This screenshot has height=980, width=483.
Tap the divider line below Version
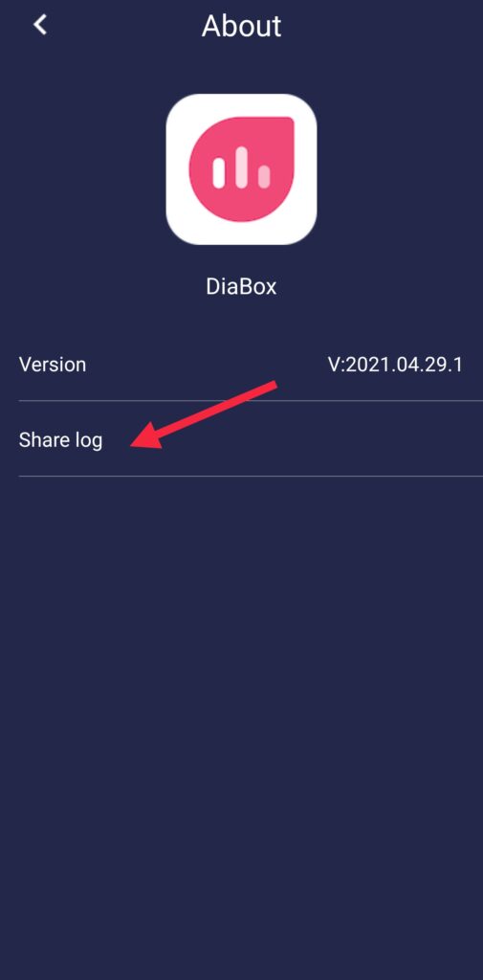pyautogui.click(x=251, y=401)
